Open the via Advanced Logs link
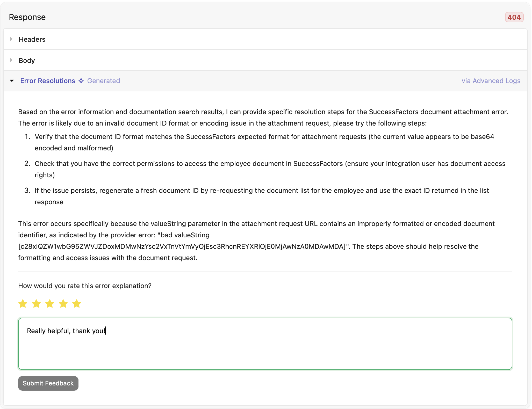Screen dimensions: 532x409 tap(491, 81)
